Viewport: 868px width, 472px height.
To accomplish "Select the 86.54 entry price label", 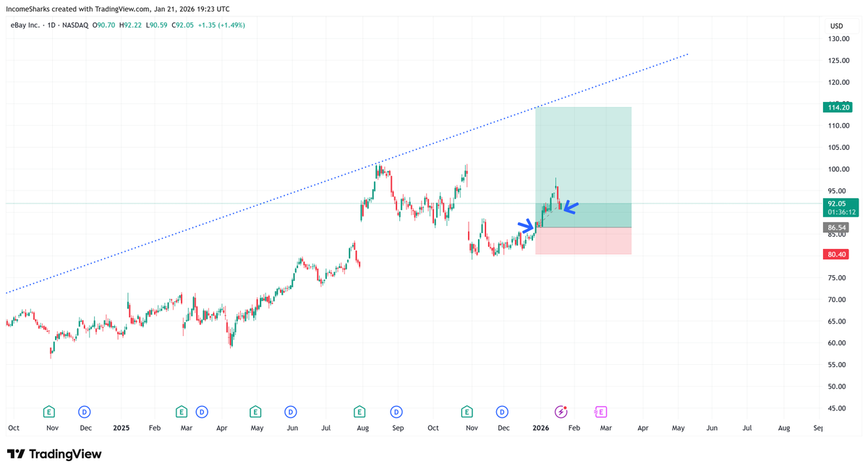I will tap(836, 227).
